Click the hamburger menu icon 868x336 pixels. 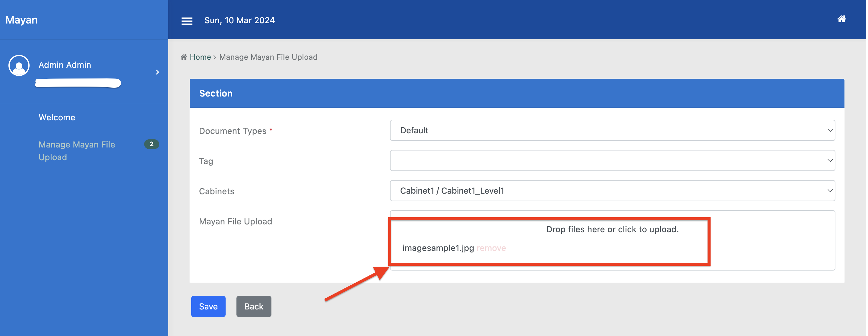tap(187, 21)
